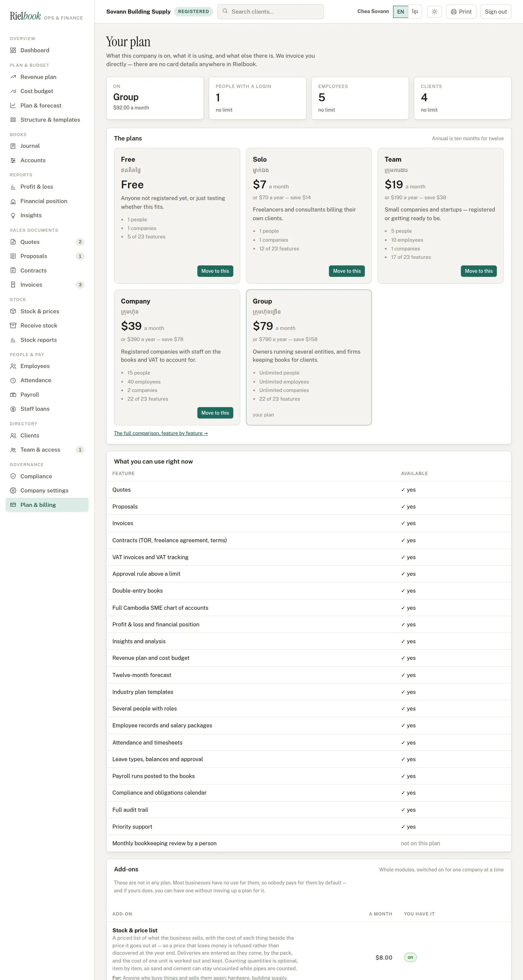Click the Employees count card
Viewport: 523px width, 980px height.
[360, 98]
